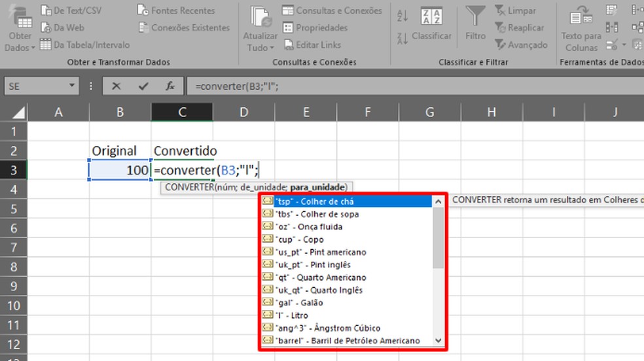Screen dimensions: 644x361
Task: Cancel formula entry with X button
Action: tap(116, 86)
